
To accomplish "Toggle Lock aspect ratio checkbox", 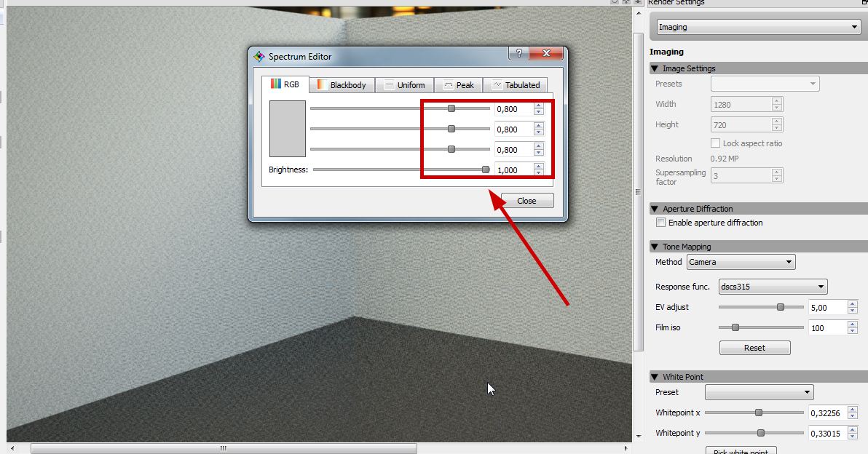I will point(715,143).
